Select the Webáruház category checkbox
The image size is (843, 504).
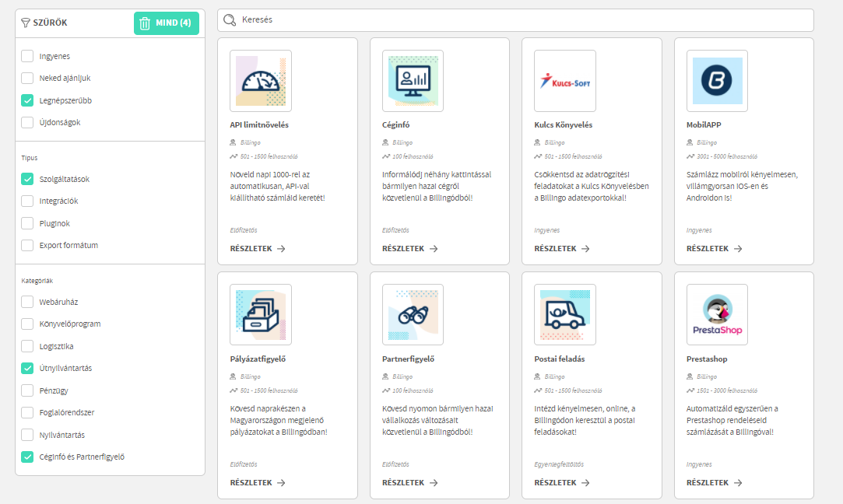point(27,302)
